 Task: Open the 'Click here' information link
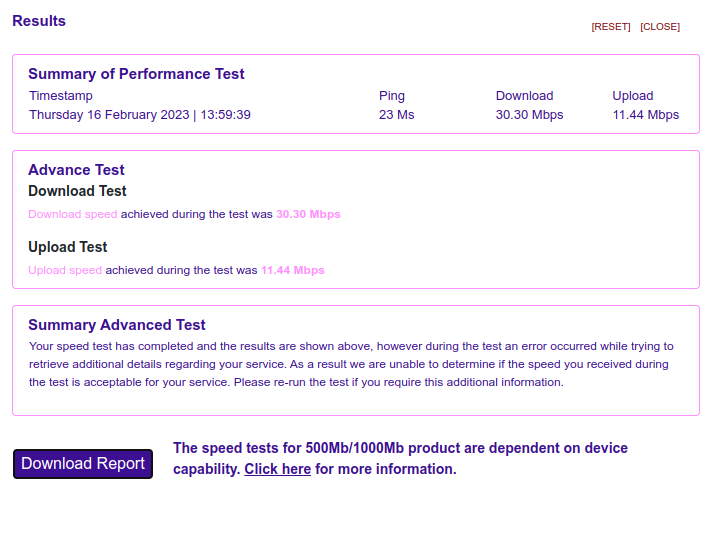pyautogui.click(x=277, y=469)
